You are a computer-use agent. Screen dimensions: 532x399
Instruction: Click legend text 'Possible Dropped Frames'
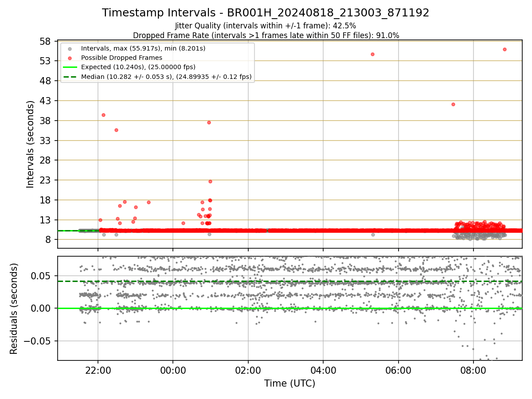121,58
